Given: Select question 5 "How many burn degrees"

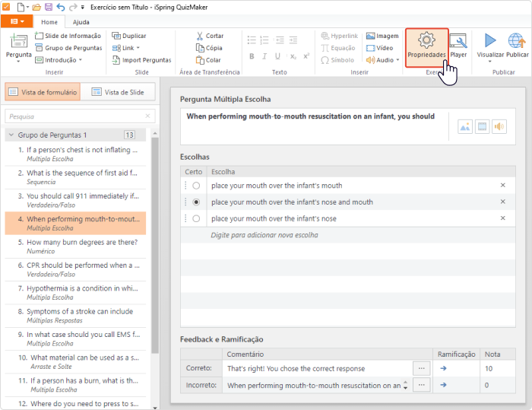Looking at the screenshot, I should click(x=75, y=246).
